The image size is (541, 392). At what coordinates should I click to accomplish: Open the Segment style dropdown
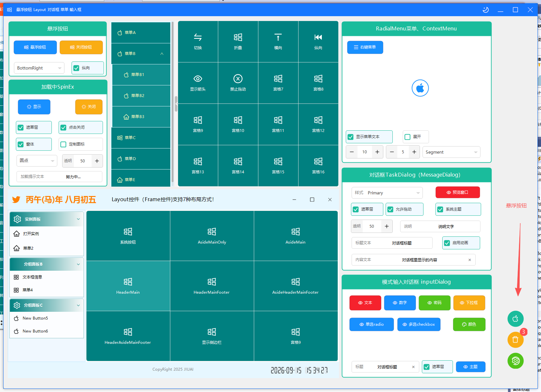click(451, 152)
